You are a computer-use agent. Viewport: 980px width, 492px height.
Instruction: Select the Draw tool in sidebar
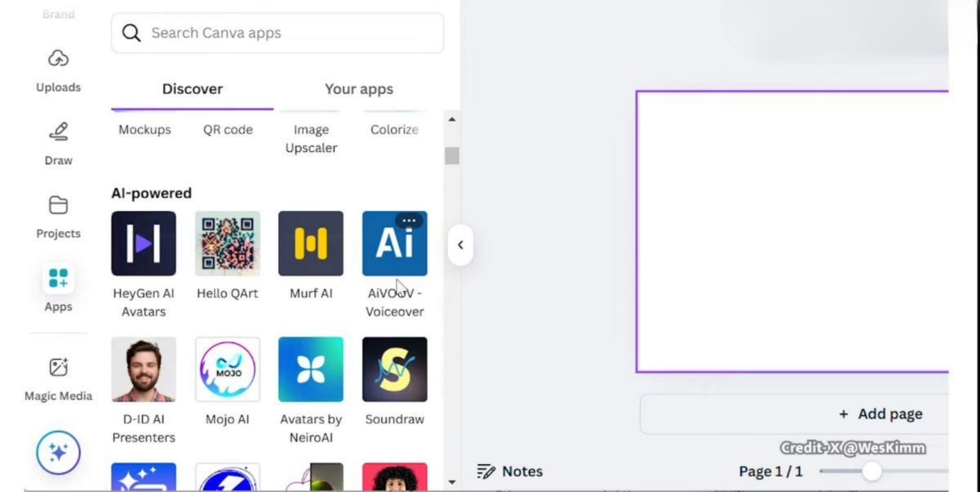58,132
